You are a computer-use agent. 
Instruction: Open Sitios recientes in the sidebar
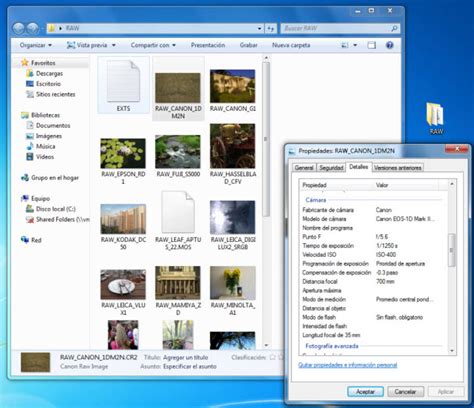coord(55,94)
